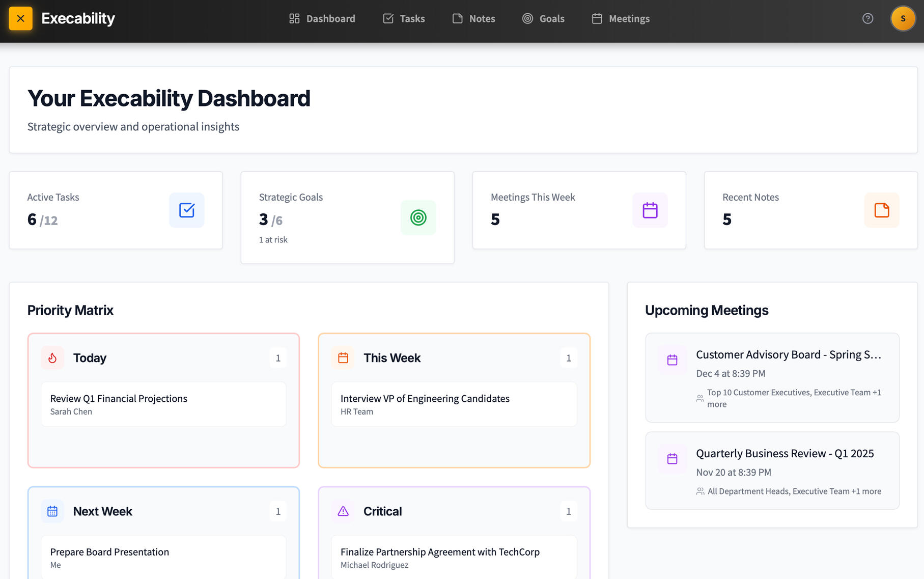Select the Interview VP of Engineering Candidates task

pos(454,404)
